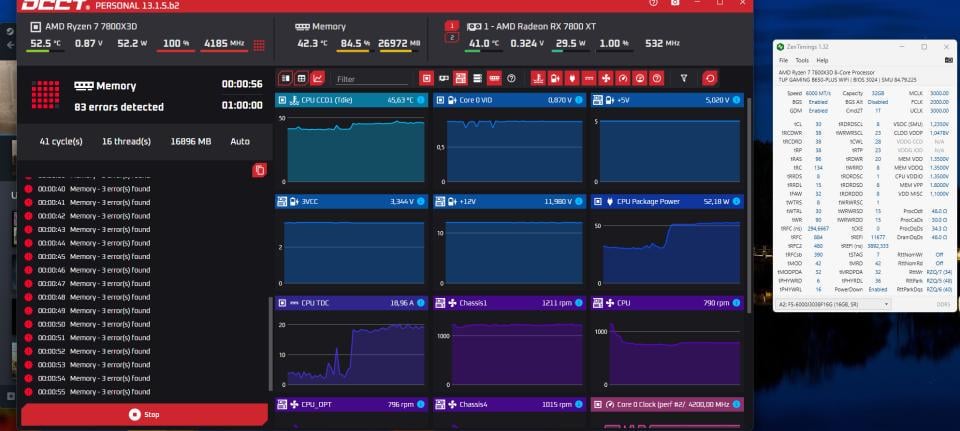
Task: Click the '4185 MHz' CPU clock readout
Action: coord(224,43)
